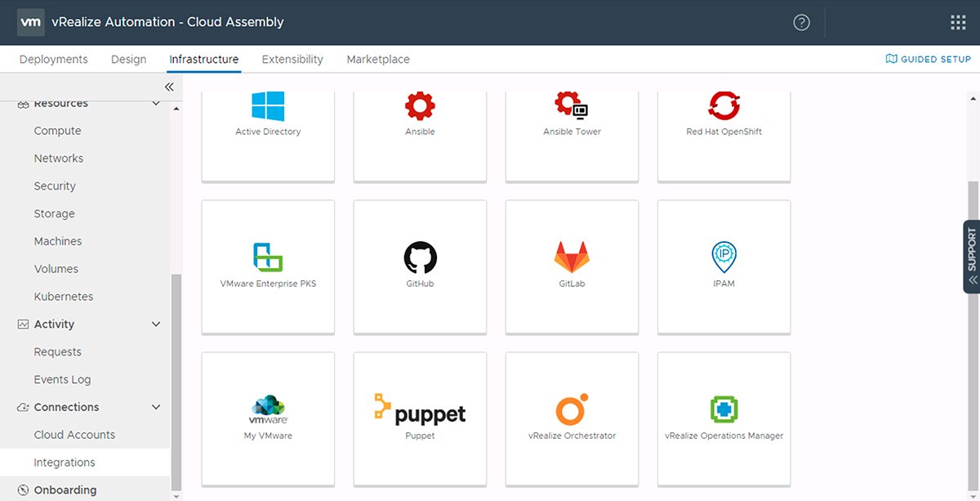Switch to the Extensibility tab

click(x=292, y=59)
